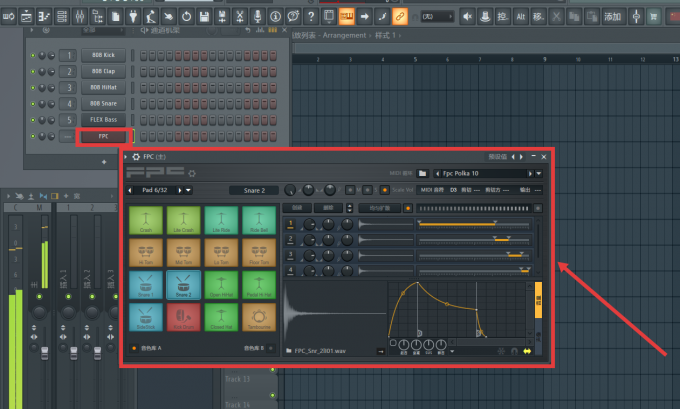Select bank A radio in FPC
The image size is (680, 409).
(x=134, y=348)
